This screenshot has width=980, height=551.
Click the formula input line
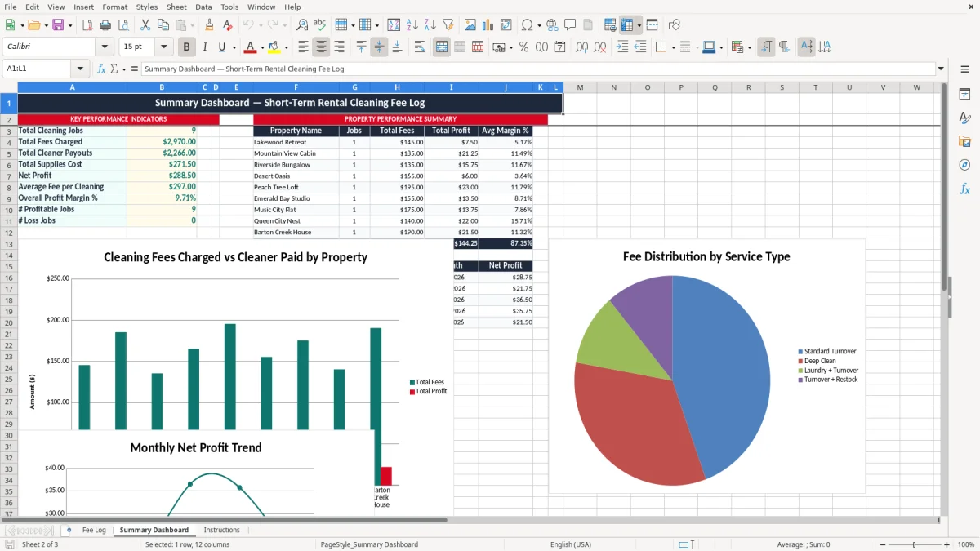(x=537, y=69)
